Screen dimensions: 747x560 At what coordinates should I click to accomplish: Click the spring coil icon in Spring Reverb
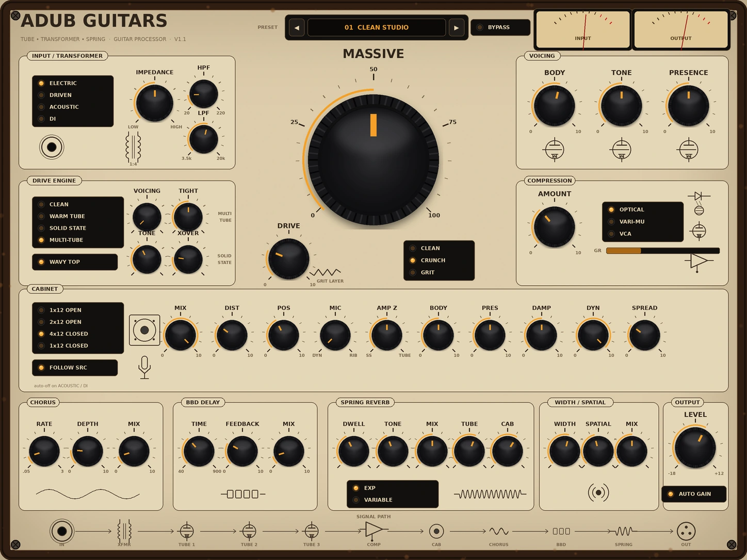490,494
